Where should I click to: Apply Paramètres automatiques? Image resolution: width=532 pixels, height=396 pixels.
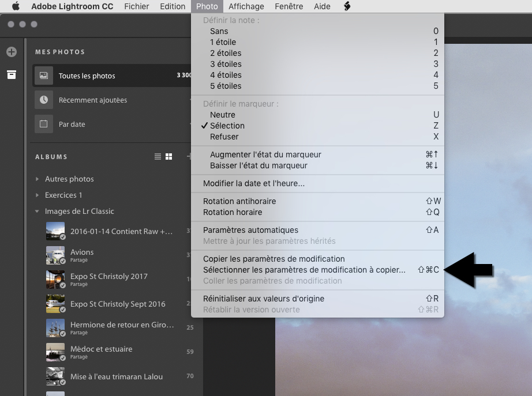pos(317,230)
